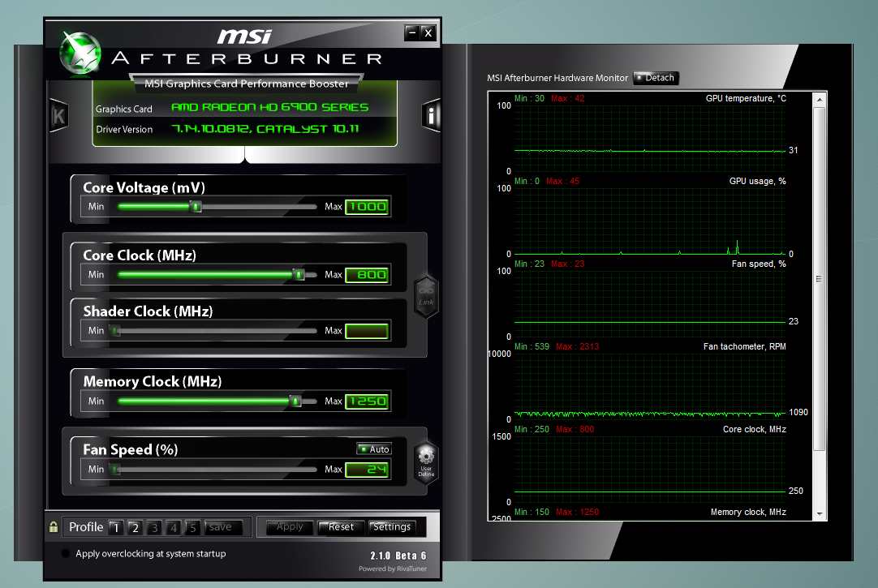
Task: Select profile slot 3
Action: [x=154, y=527]
